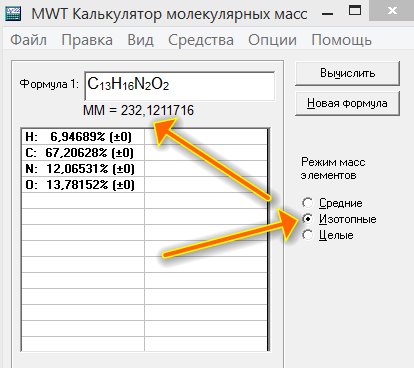Image resolution: width=414 pixels, height=368 pixels.
Task: Select the C: 67,20628% row
Action: (x=83, y=153)
